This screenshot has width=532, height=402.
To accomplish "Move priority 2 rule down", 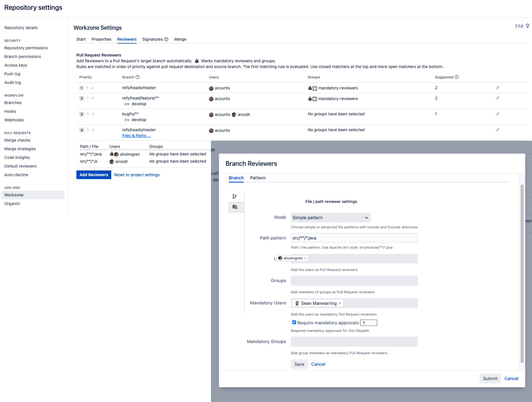I will [x=93, y=98].
